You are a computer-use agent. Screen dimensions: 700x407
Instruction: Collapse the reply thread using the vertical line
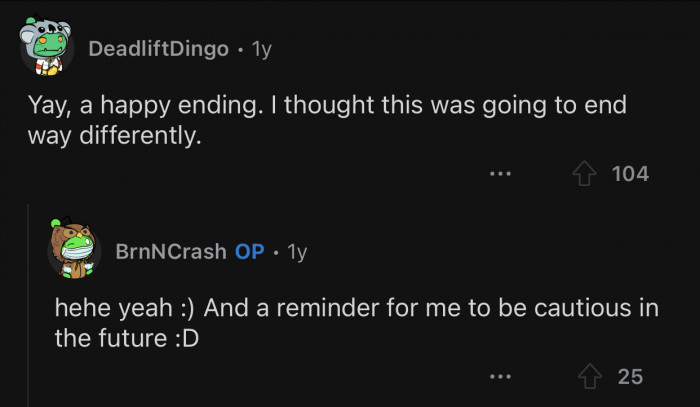coord(28,305)
